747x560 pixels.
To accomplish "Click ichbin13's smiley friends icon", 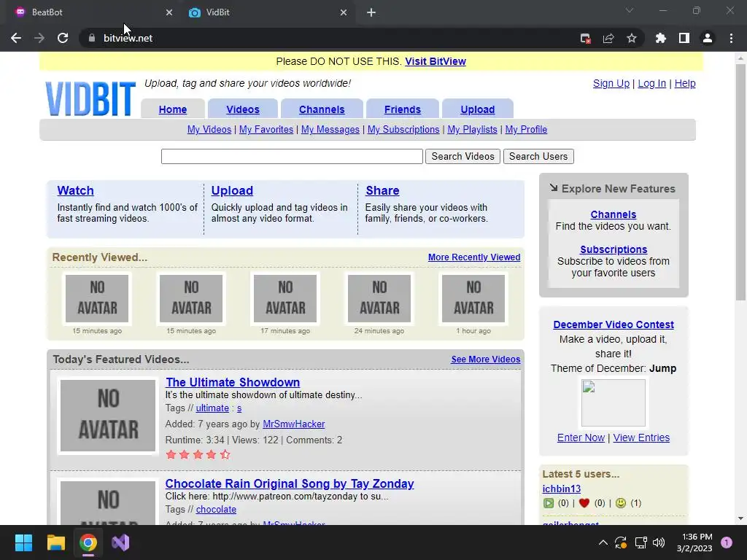I will pyautogui.click(x=620, y=503).
